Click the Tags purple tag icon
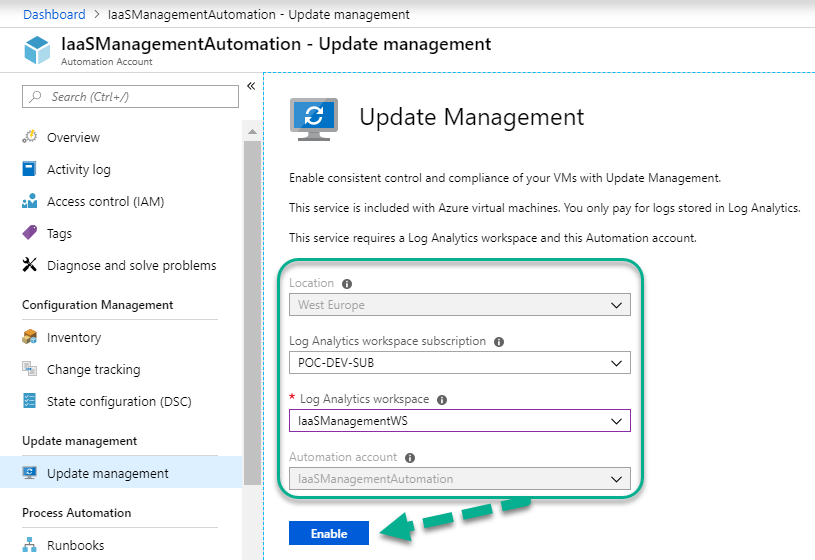The height and width of the screenshot is (560, 815). click(30, 232)
